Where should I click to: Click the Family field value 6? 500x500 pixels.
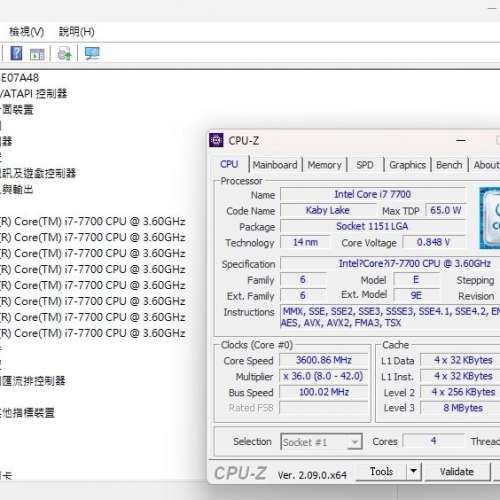click(303, 280)
